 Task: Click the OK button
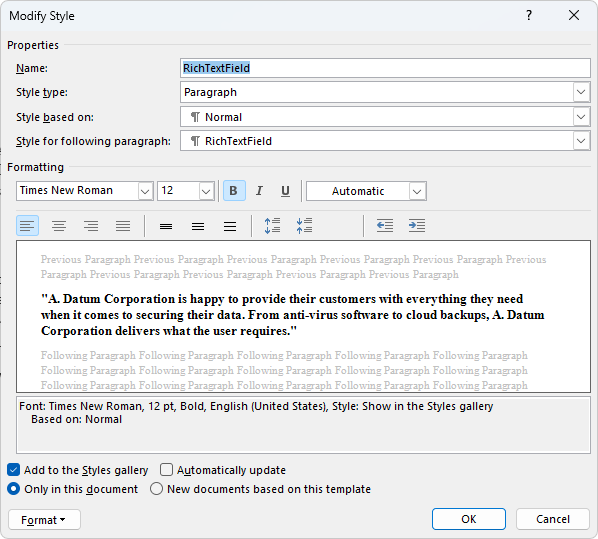[469, 519]
